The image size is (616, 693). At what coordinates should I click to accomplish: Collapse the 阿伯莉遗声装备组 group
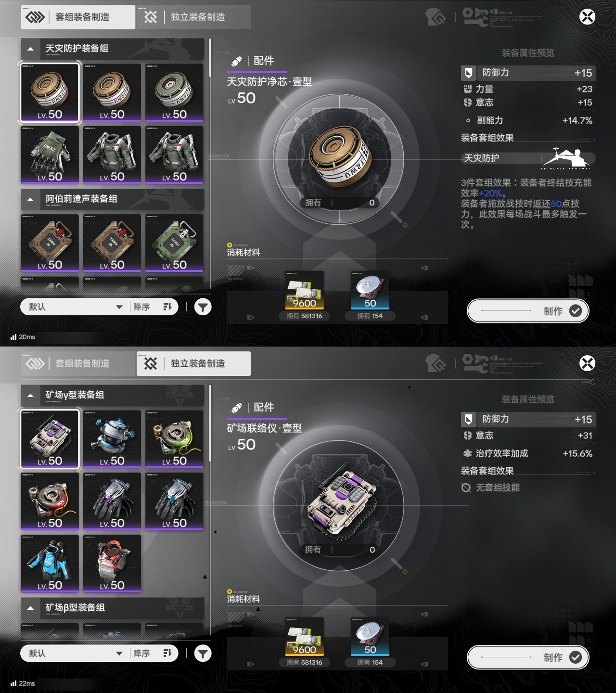point(30,199)
